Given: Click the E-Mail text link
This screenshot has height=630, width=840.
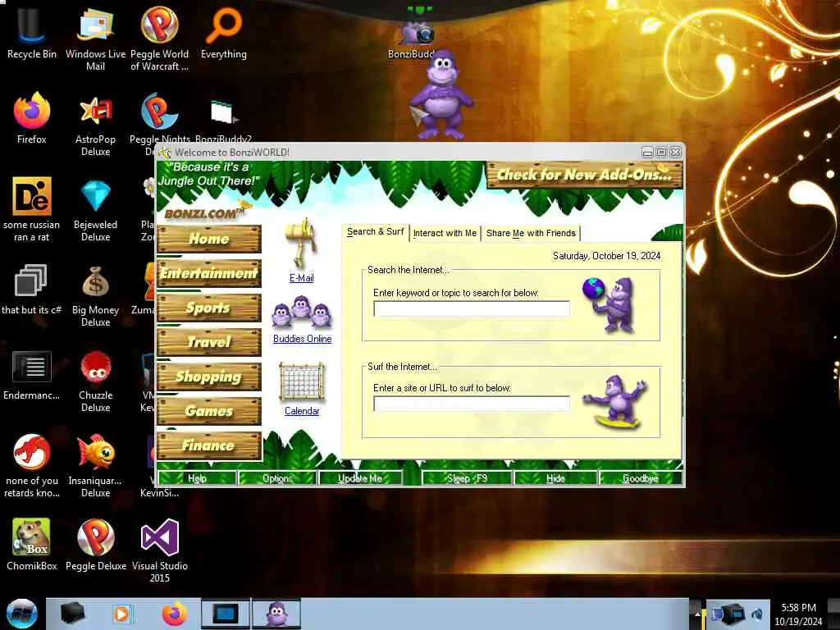Looking at the screenshot, I should pos(302,278).
